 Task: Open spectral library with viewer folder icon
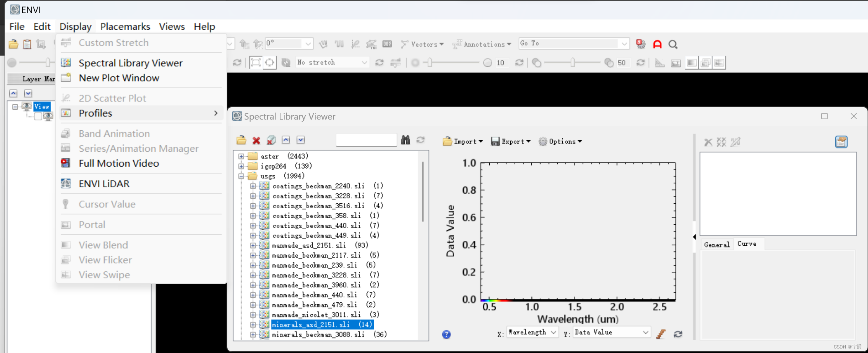241,140
